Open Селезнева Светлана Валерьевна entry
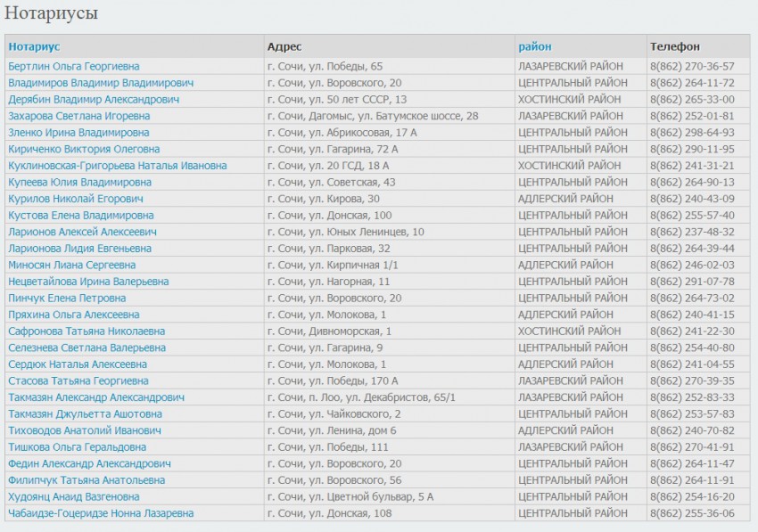 coord(87,348)
